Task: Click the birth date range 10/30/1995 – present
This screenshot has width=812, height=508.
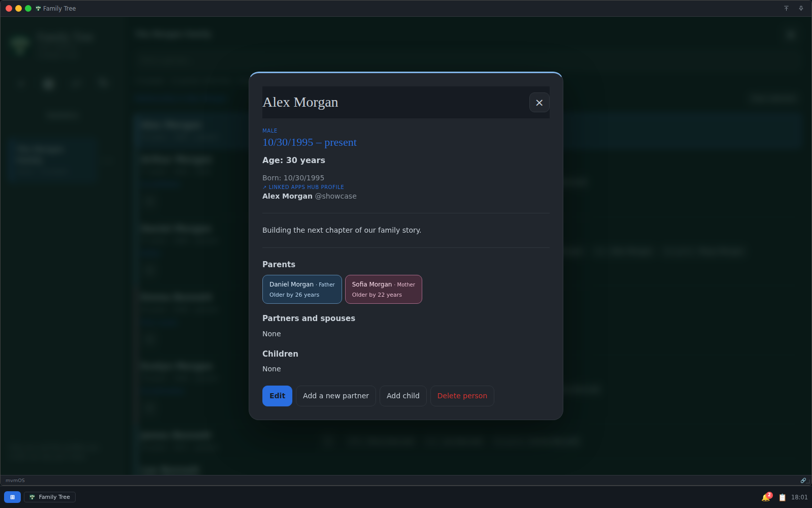Action: [x=310, y=142]
